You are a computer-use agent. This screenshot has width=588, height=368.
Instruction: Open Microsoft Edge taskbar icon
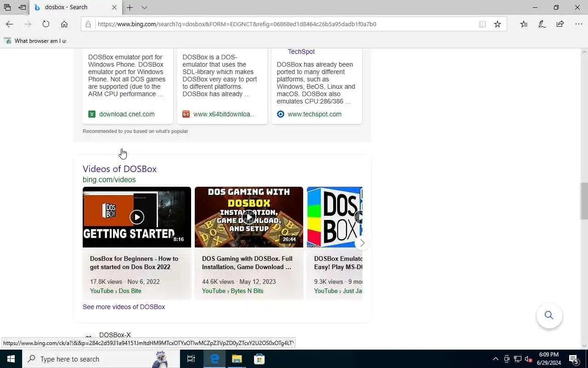[x=215, y=359]
